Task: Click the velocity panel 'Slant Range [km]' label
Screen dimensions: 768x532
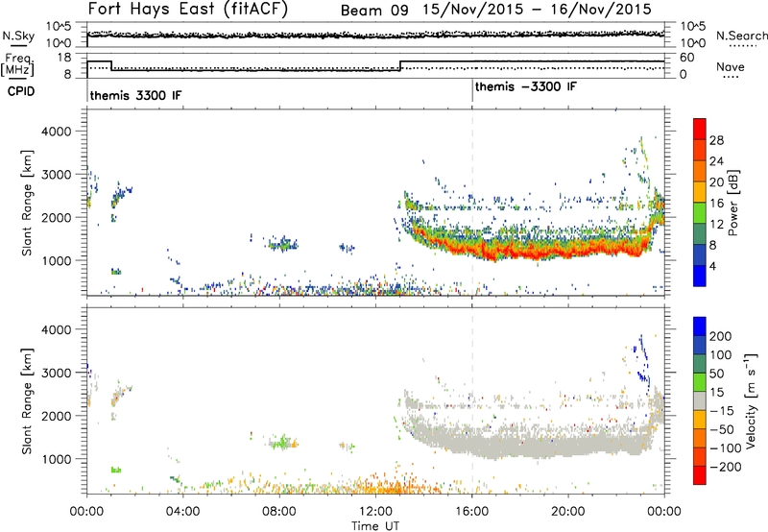Action: (27, 400)
